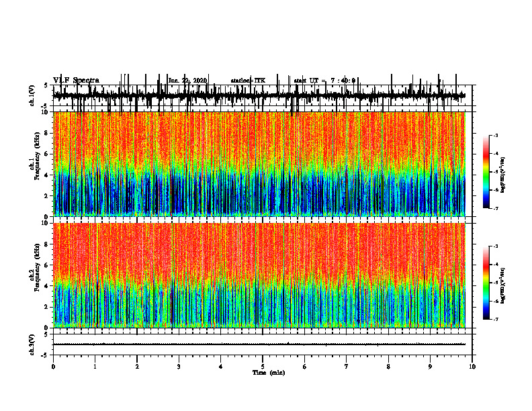The image size is (532, 411).
Task: Click time axis tick label "5"
Action: (x=263, y=367)
